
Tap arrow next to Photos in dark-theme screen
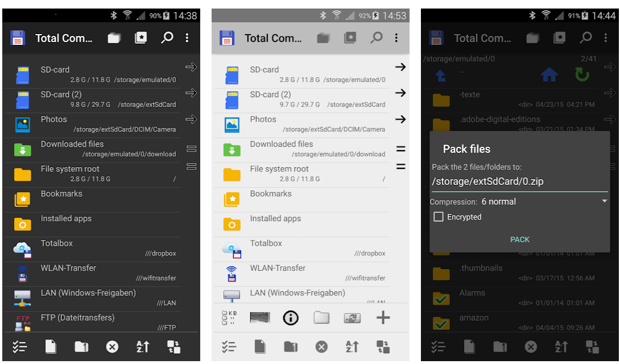[191, 119]
